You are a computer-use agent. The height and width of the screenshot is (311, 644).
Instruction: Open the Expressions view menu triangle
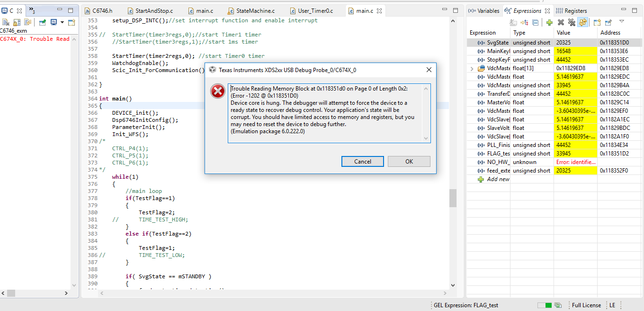(622, 21)
